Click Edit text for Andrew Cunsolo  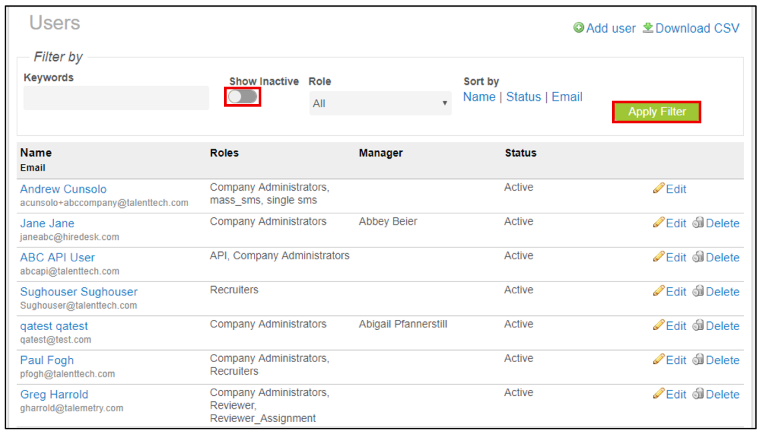(x=676, y=189)
